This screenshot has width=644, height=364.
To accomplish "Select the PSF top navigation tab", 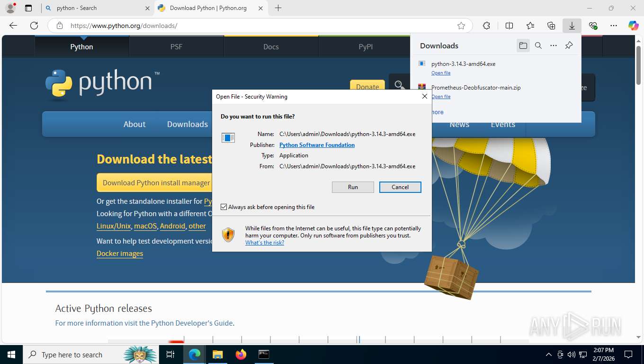I will click(x=176, y=46).
